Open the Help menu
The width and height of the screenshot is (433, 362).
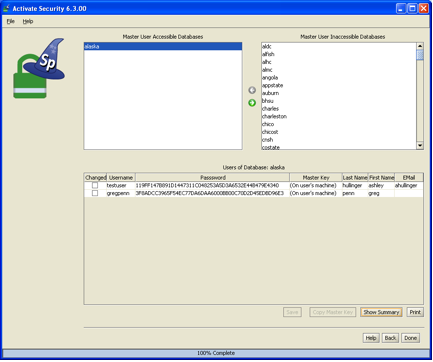pos(28,21)
